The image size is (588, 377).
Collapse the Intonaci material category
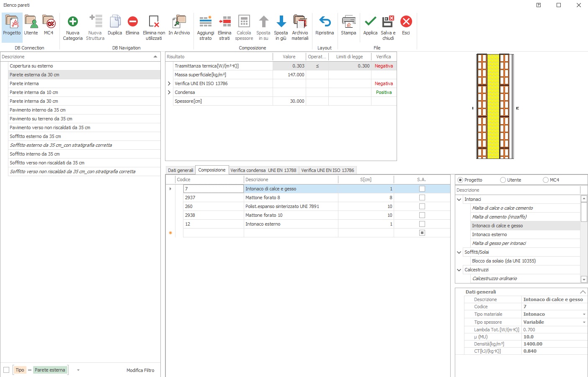tap(459, 200)
